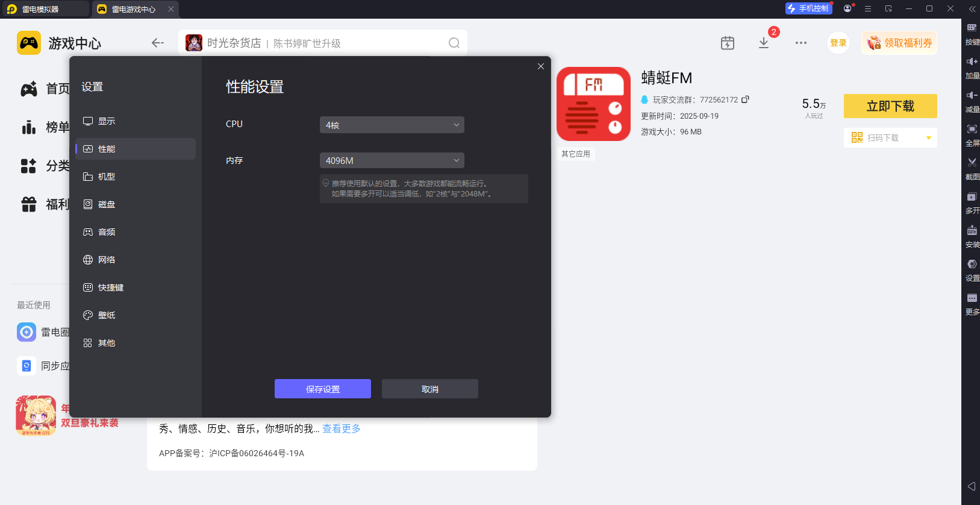Click the 蜻蜓FM app icon
This screenshot has width=980, height=505.
(x=593, y=104)
